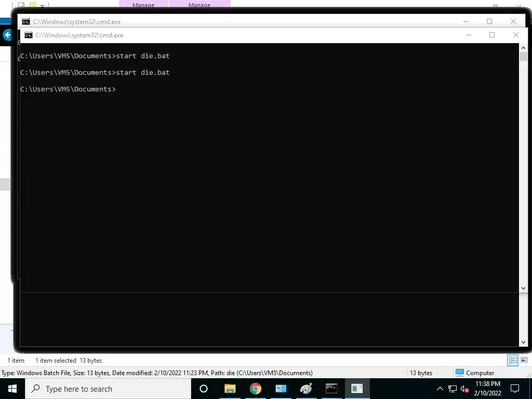Click the back cmd.exe window title icon
This screenshot has height=399, width=532.
tap(26, 22)
